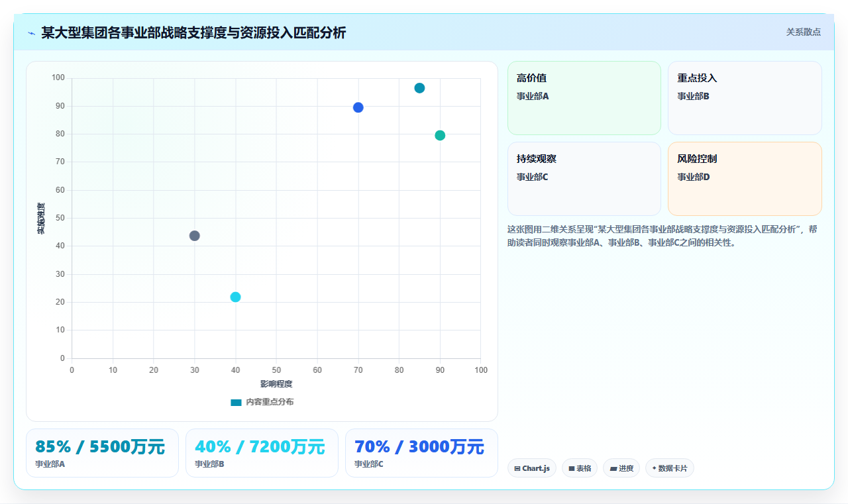Click the x-axis tick label 50
The width and height of the screenshot is (848, 504).
click(x=276, y=370)
